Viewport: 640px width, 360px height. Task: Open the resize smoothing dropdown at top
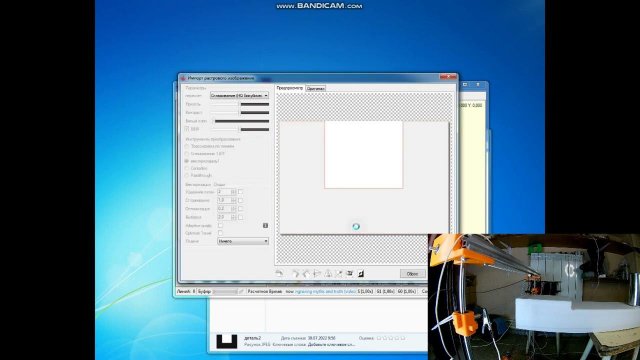pos(239,95)
